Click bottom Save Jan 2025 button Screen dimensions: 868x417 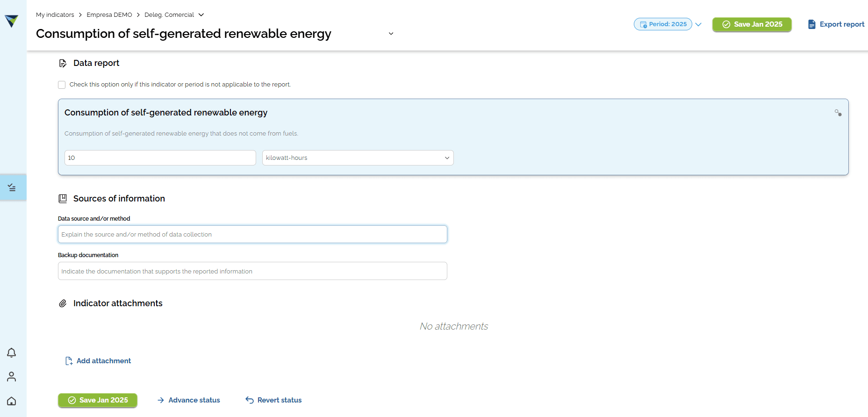pyautogui.click(x=98, y=400)
